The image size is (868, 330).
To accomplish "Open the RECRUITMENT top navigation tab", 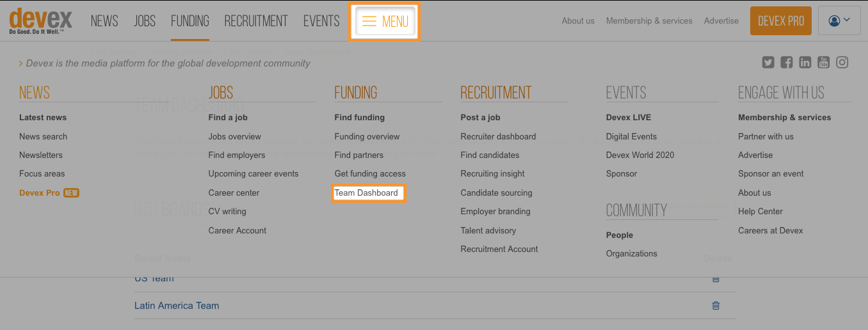I will (256, 21).
